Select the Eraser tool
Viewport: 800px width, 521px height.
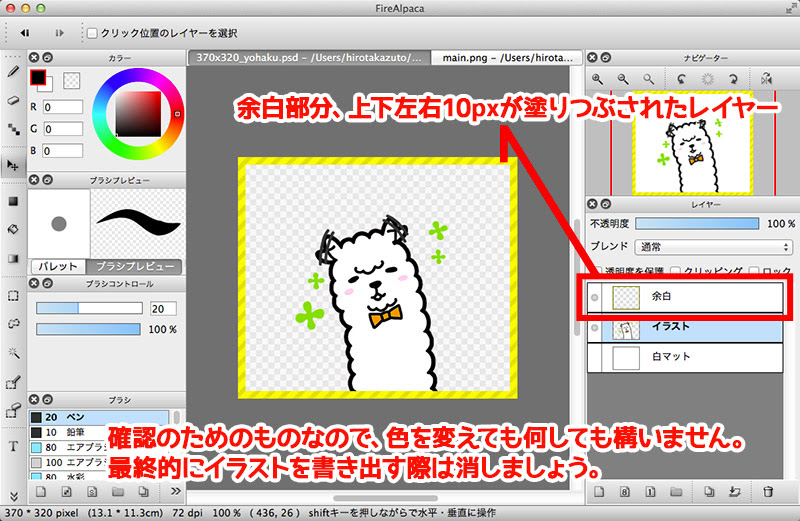(x=13, y=100)
